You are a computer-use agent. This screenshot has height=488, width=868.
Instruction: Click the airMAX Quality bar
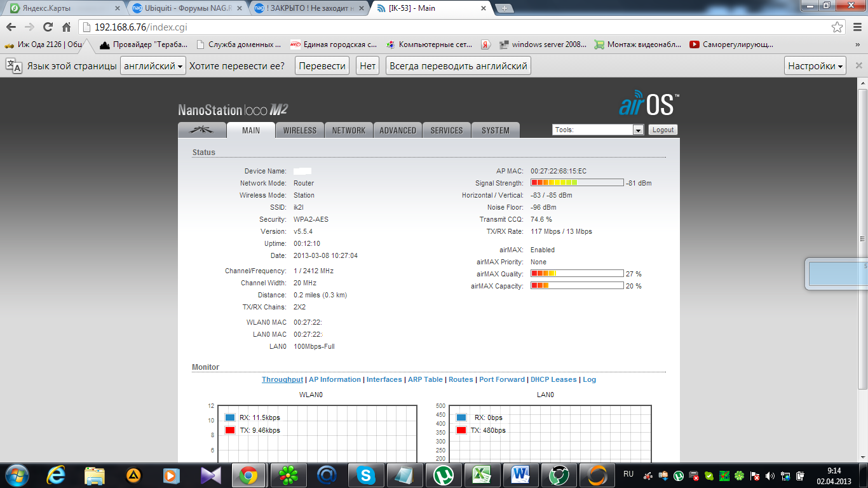pos(577,274)
